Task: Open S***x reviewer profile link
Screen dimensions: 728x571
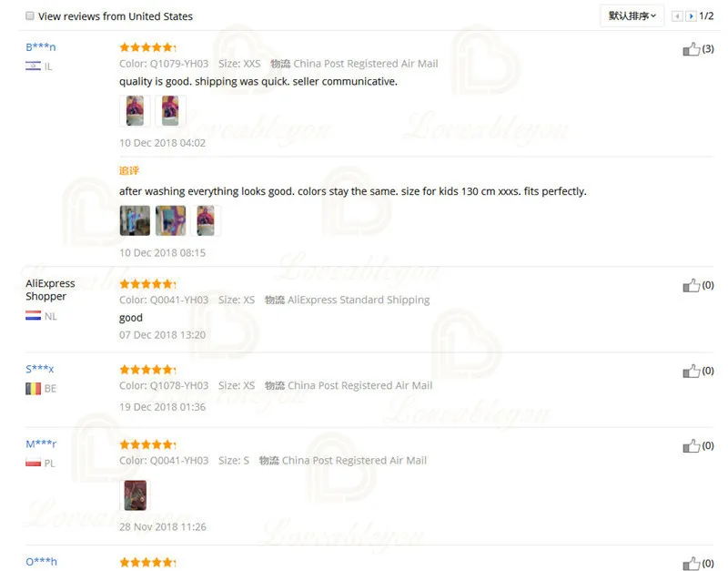Action: (39, 369)
